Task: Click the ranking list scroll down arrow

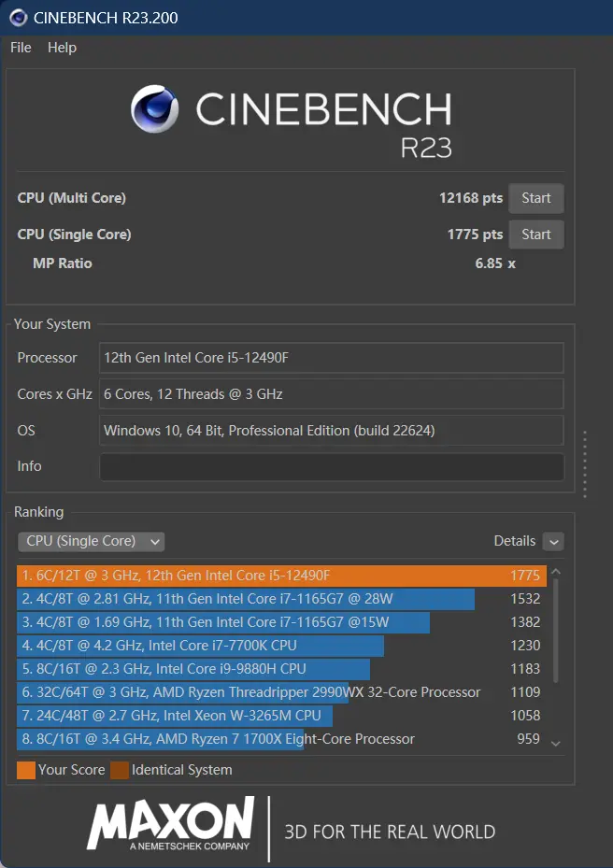Action: point(556,744)
